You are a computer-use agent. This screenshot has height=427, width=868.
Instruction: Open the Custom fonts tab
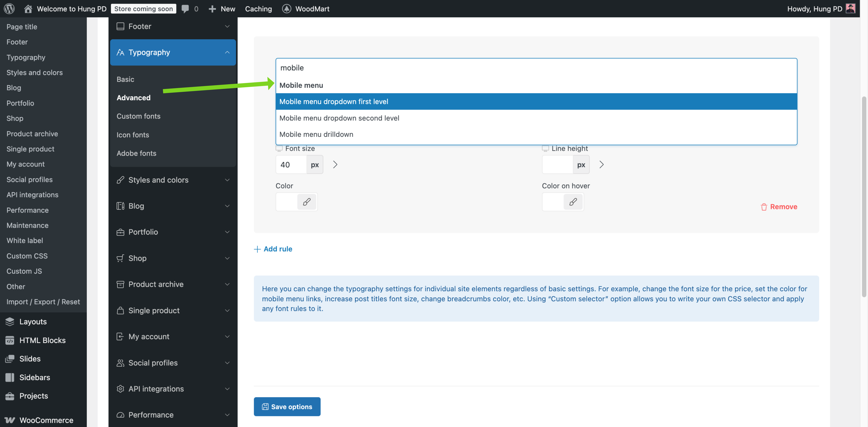pyautogui.click(x=138, y=116)
